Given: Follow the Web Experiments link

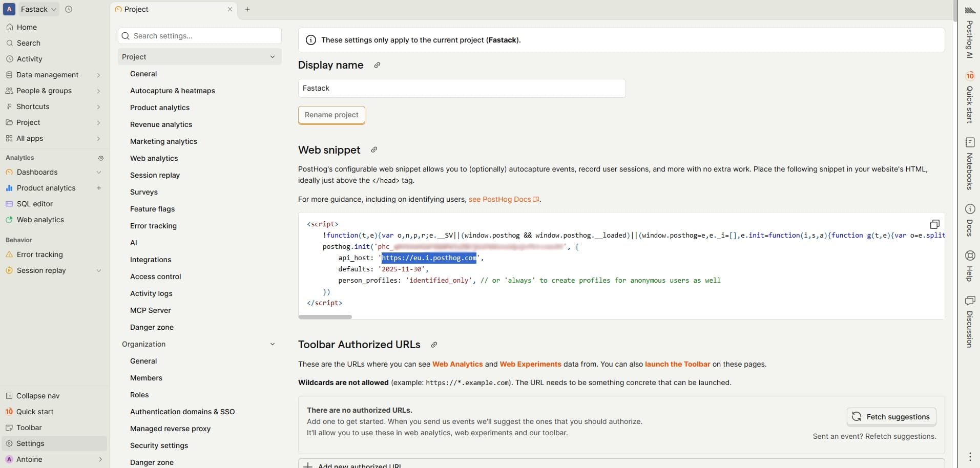Looking at the screenshot, I should (x=530, y=364).
